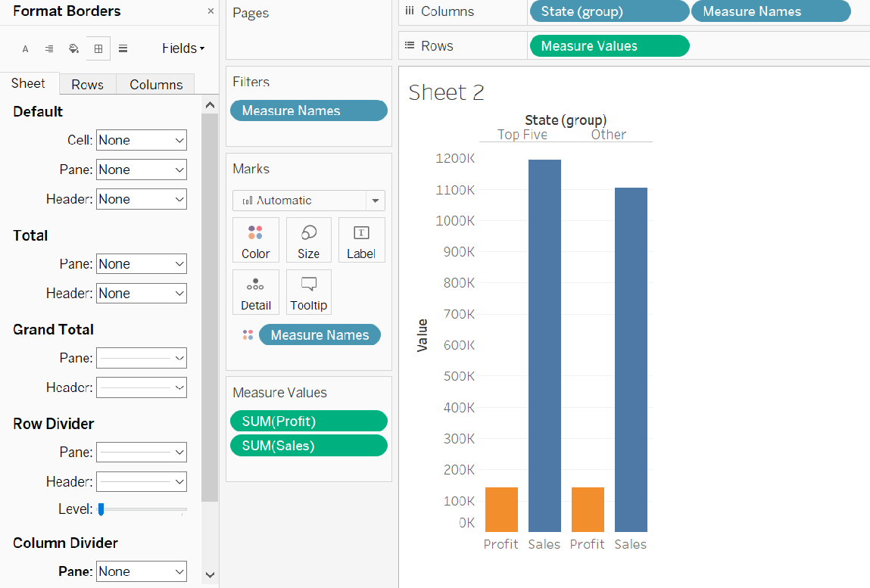Switch to the Rows tab
The image size is (870, 588).
88,84
